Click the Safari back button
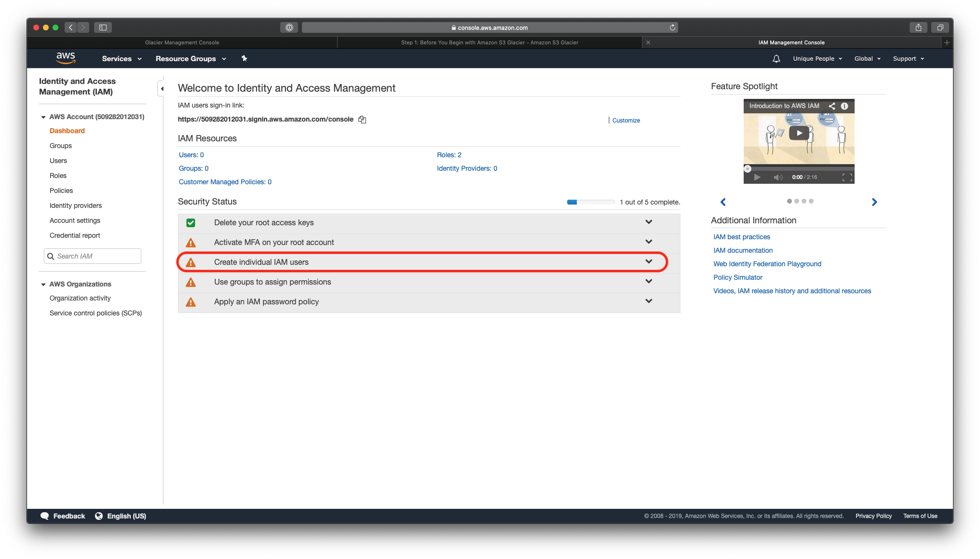This screenshot has width=980, height=559. pos(71,27)
